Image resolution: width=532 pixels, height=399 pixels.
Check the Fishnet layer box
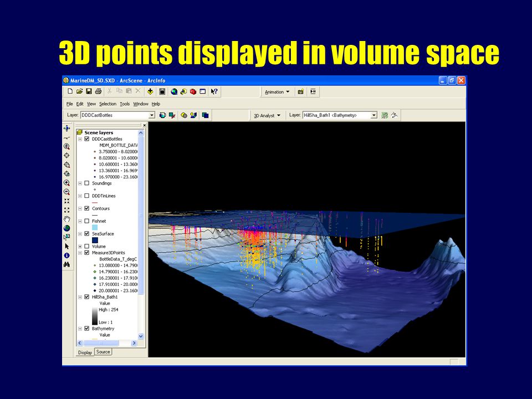87,221
